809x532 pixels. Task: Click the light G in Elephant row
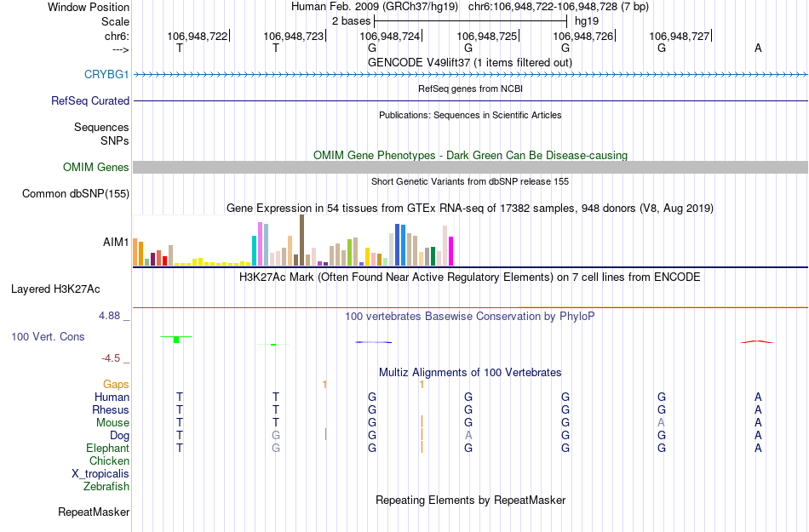pos(276,448)
